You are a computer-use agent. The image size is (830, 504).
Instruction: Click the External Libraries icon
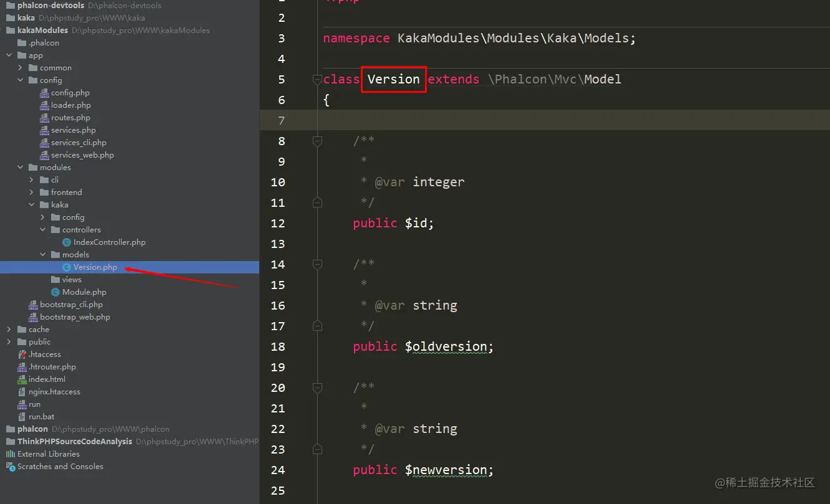point(11,454)
